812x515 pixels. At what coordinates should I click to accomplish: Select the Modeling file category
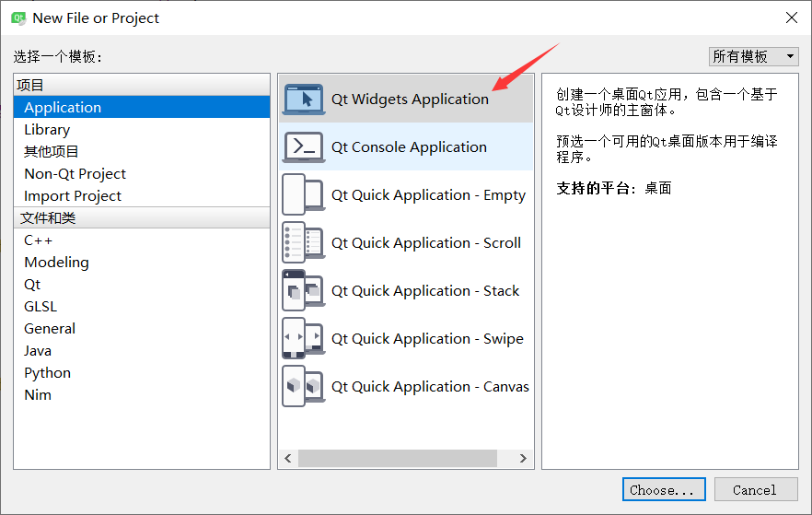tap(142, 263)
